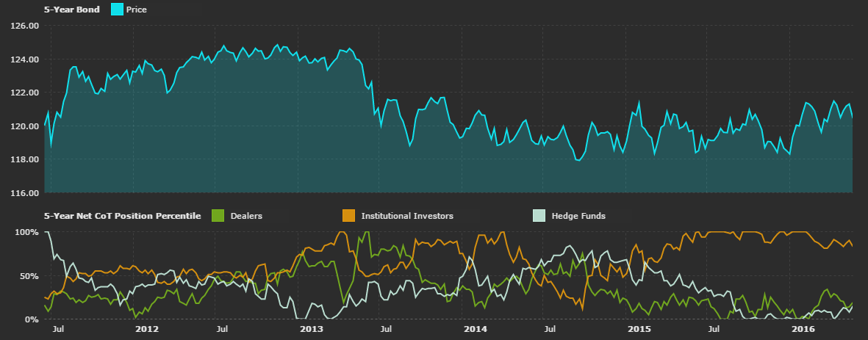Click the 2014 year axis label
This screenshot has height=340, width=868.
tap(476, 330)
